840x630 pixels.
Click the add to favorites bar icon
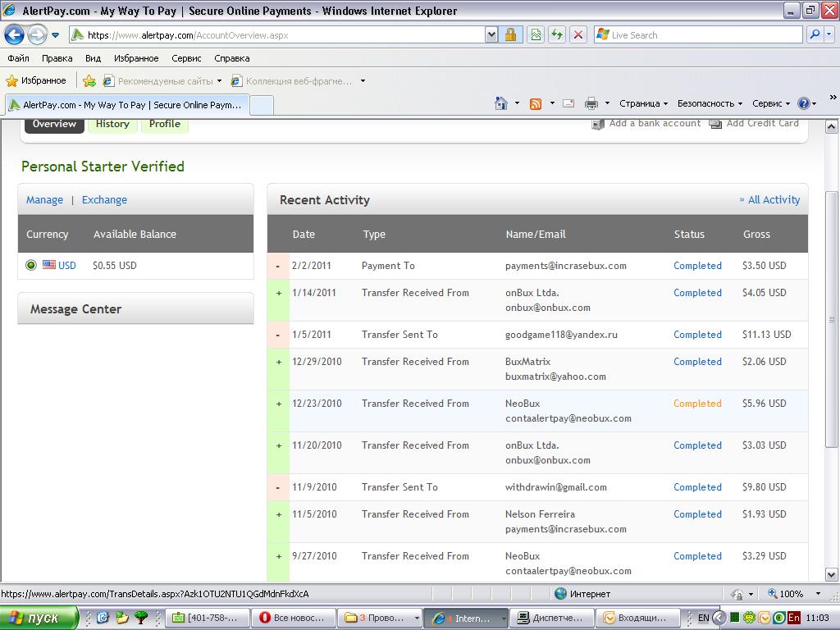(89, 81)
